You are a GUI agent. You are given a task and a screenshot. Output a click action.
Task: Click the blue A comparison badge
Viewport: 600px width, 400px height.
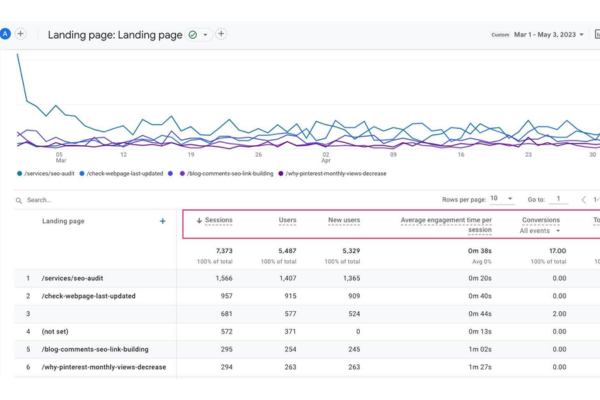tap(5, 34)
